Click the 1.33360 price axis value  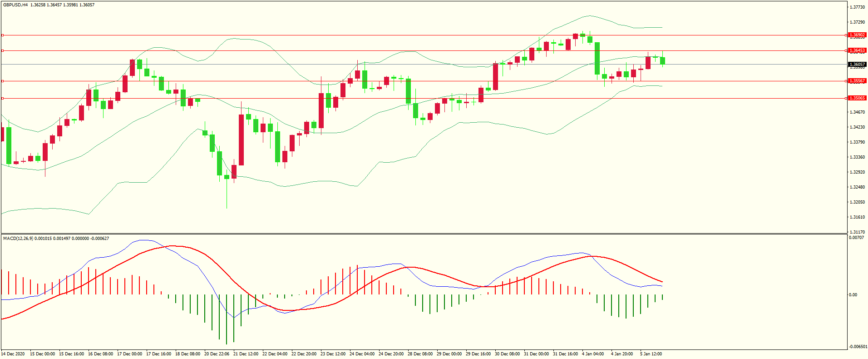(857, 157)
